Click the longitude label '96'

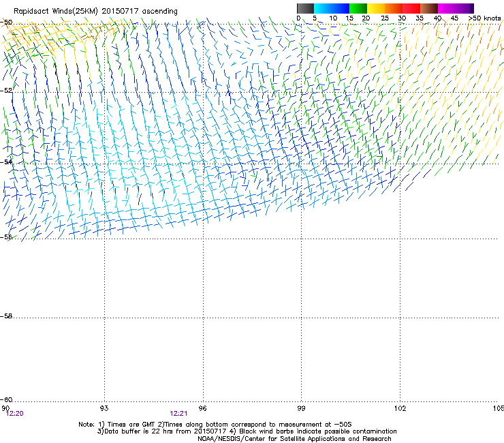[x=202, y=408]
